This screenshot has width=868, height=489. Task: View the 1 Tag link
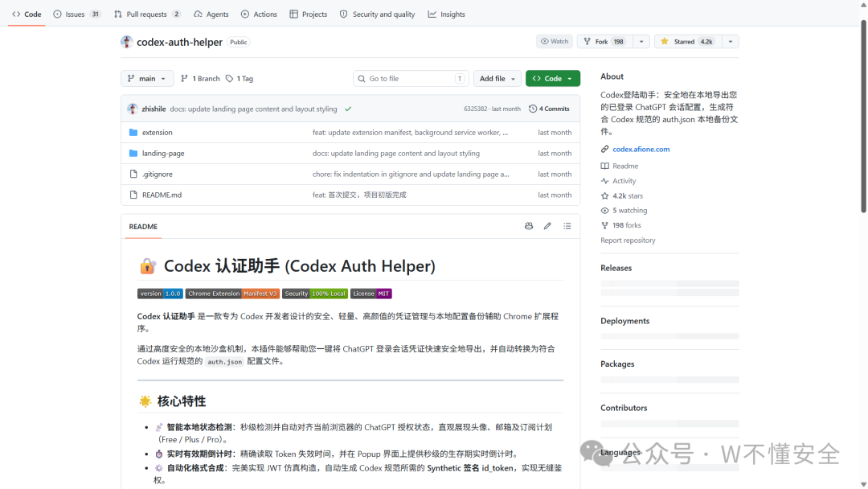[x=240, y=79]
